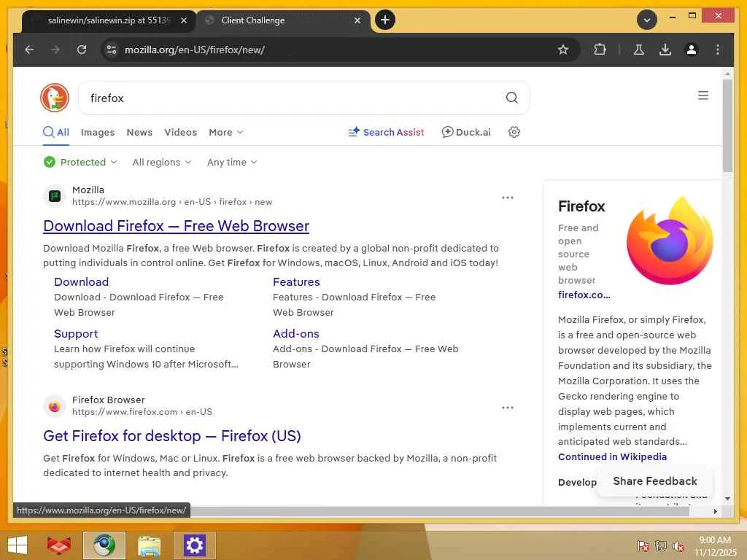Viewport: 747px width, 560px height.
Task: Open the profile avatar icon
Action: click(692, 50)
